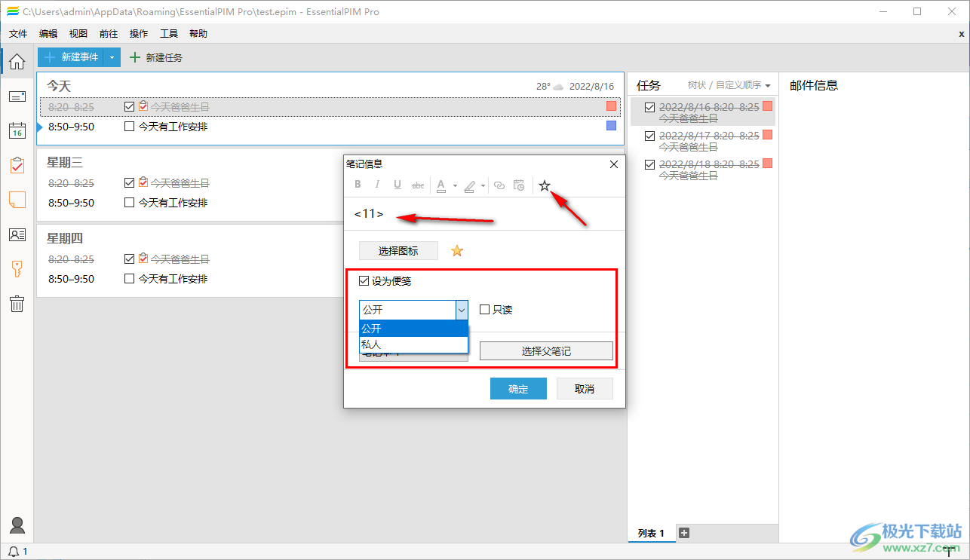The width and height of the screenshot is (970, 560).
Task: Click the clipboard icon on today's 今天爸爸生日 event
Action: click(143, 106)
